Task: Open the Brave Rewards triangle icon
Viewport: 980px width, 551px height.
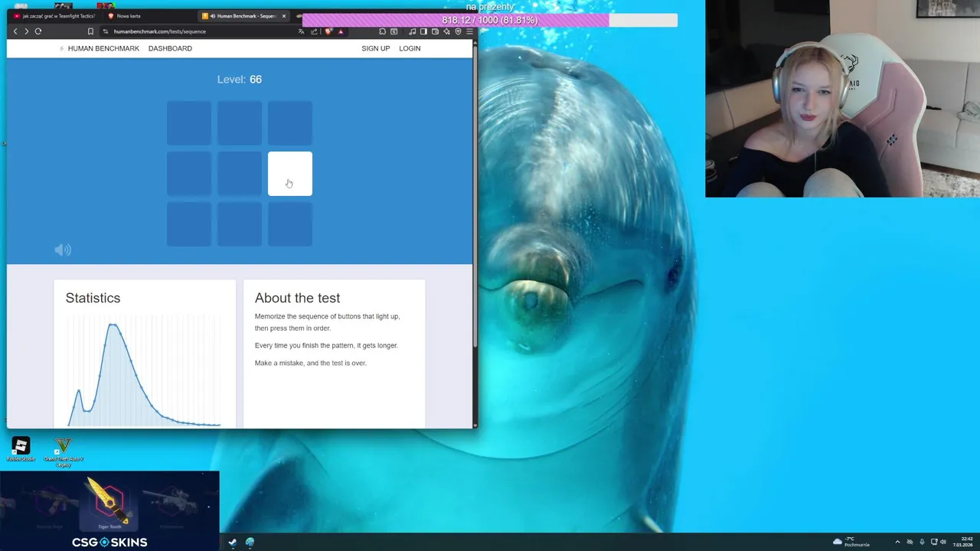Action: click(341, 31)
